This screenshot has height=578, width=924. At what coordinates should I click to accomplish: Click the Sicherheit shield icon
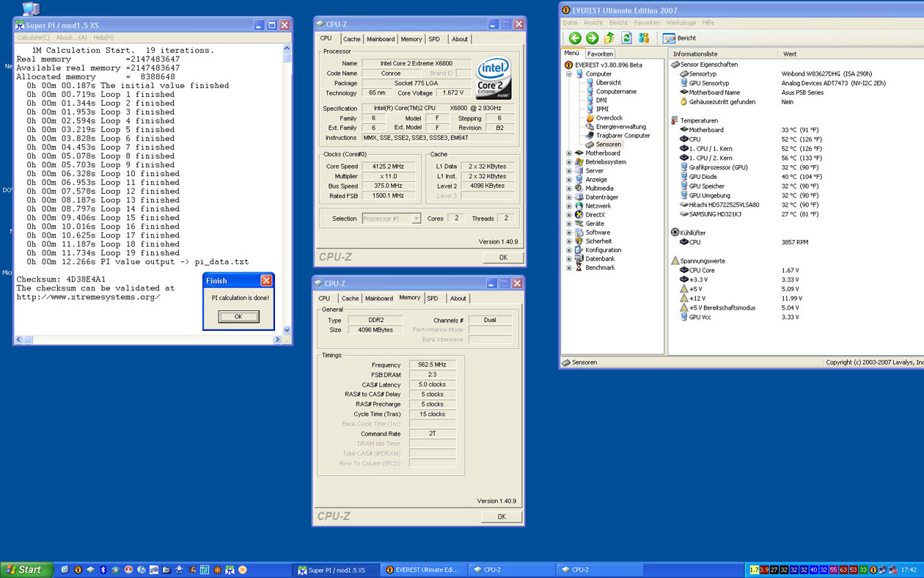(x=579, y=241)
